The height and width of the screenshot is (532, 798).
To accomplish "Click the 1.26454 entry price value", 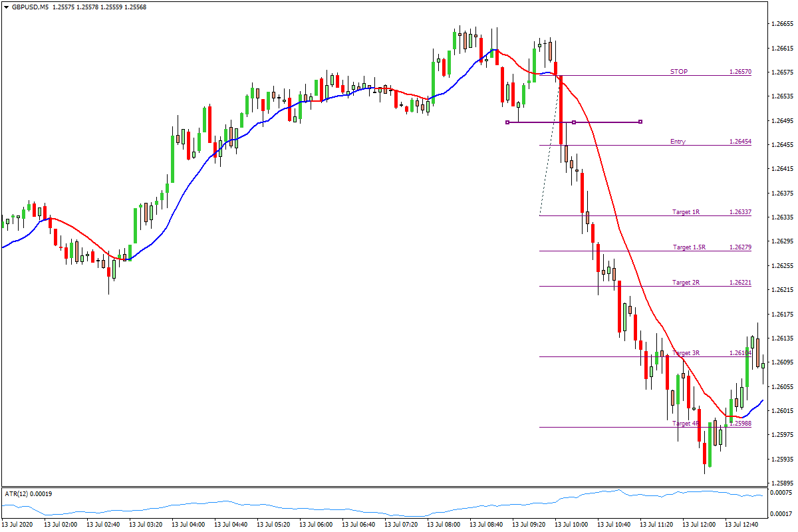I will (x=740, y=142).
